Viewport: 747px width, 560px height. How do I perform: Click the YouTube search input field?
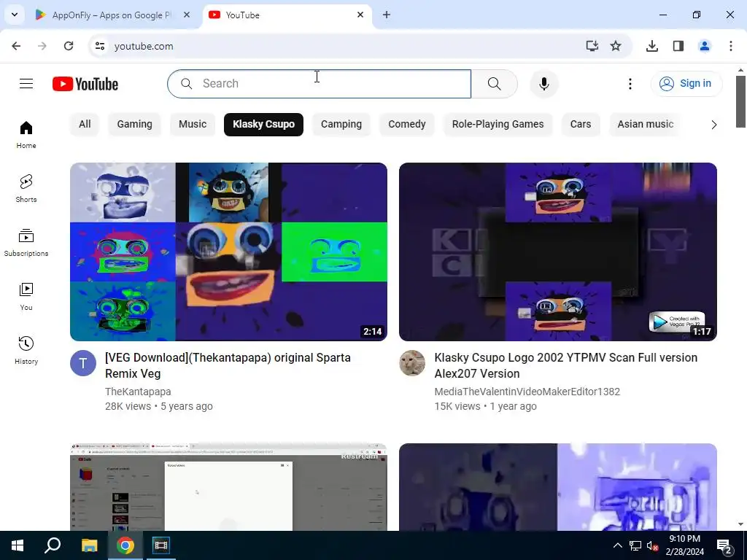tap(320, 84)
